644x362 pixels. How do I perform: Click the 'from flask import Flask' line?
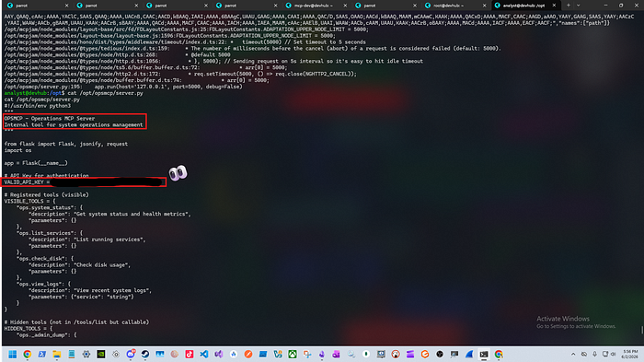65,144
